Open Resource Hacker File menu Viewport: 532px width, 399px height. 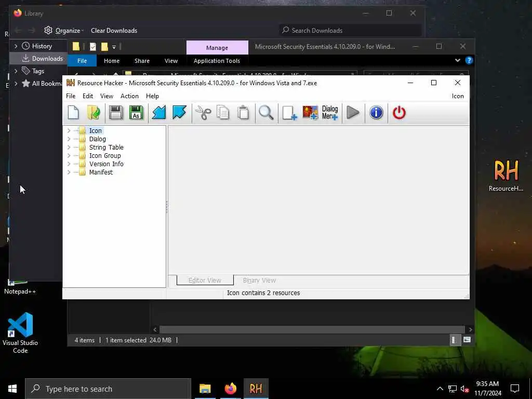click(71, 96)
